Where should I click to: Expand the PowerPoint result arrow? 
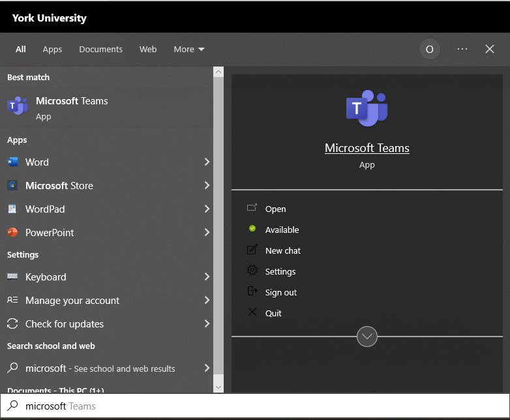tap(207, 232)
